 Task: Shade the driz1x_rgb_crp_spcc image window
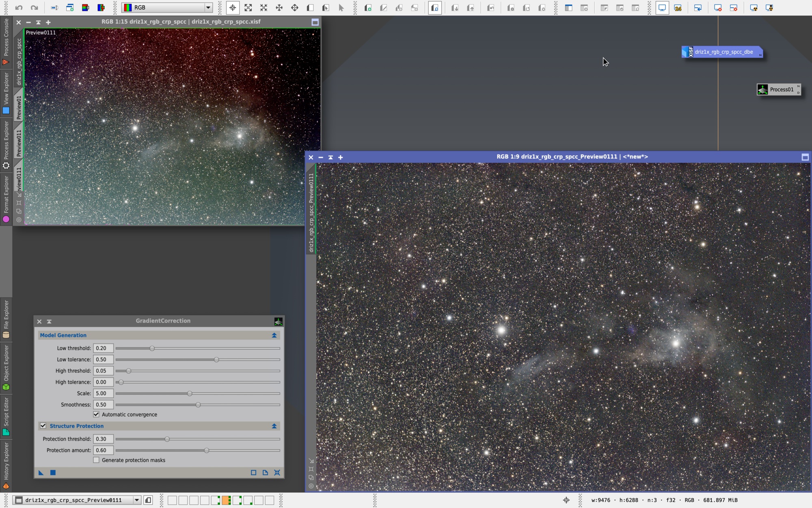tap(38, 22)
